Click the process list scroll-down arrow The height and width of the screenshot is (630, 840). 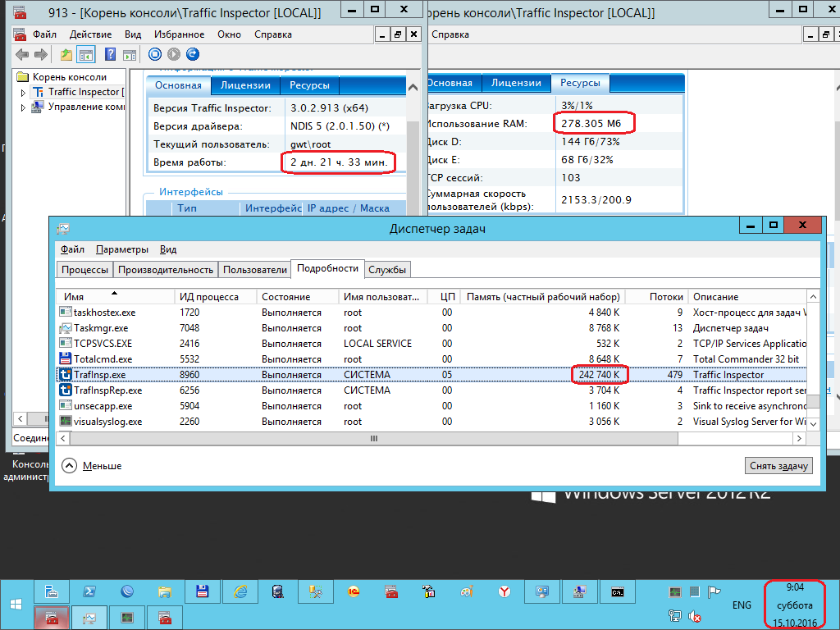pyautogui.click(x=813, y=423)
